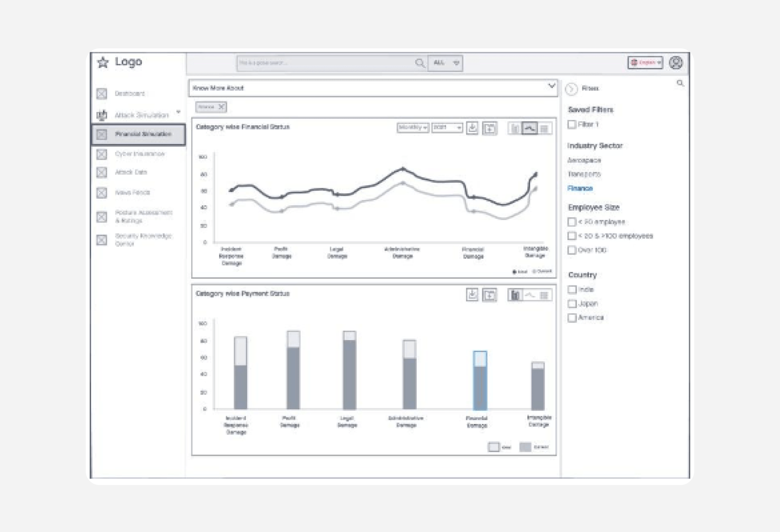Click the "Employee Size" heading
The height and width of the screenshot is (532, 780).
click(594, 208)
